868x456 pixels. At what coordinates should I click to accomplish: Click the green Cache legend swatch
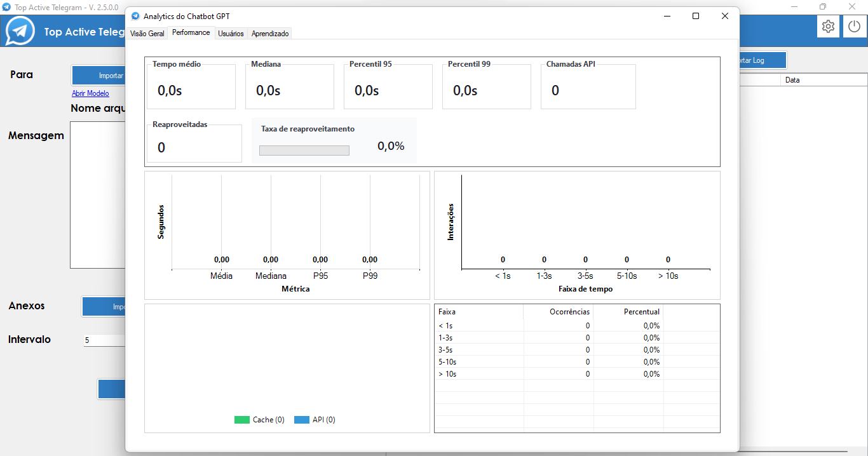(x=242, y=420)
